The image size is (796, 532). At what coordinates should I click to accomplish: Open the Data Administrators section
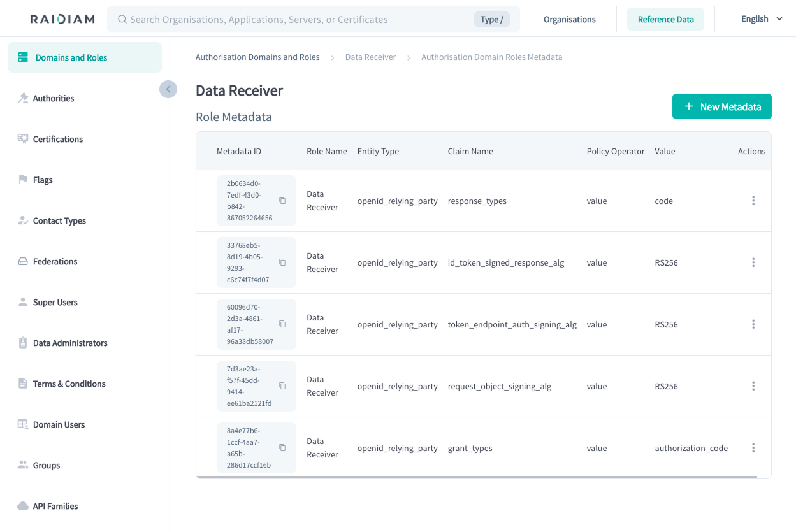point(70,343)
